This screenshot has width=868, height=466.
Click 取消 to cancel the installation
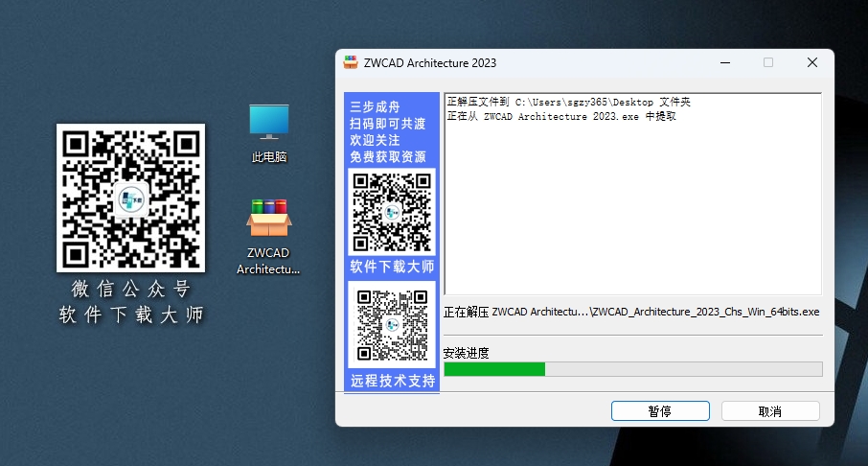click(770, 411)
